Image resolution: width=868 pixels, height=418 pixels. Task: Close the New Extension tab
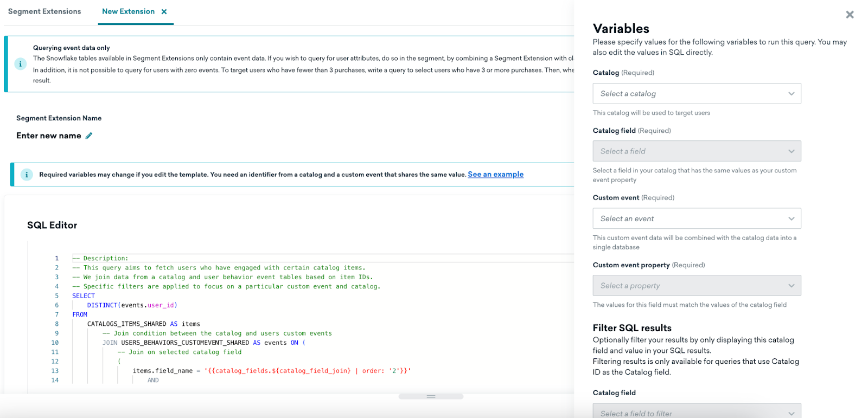click(x=164, y=11)
